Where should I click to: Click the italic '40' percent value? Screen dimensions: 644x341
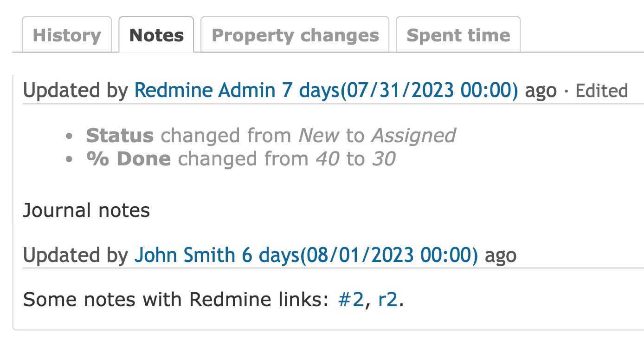(327, 159)
